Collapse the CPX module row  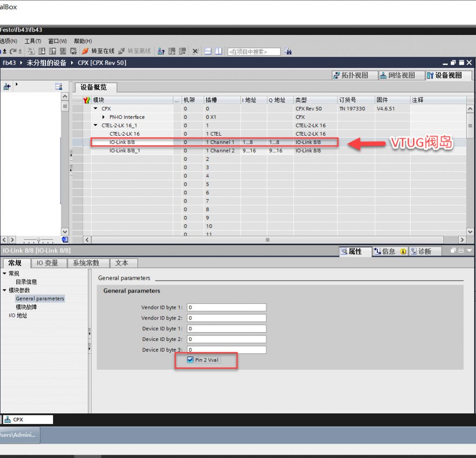[96, 108]
